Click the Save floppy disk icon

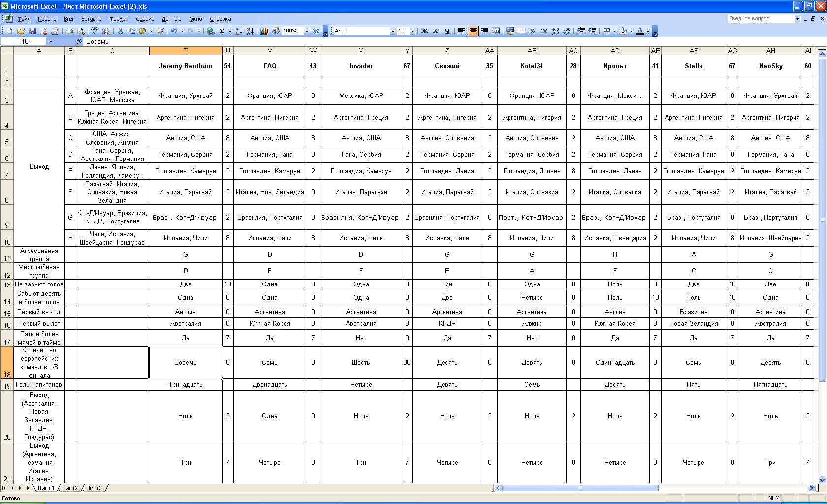pyautogui.click(x=32, y=31)
